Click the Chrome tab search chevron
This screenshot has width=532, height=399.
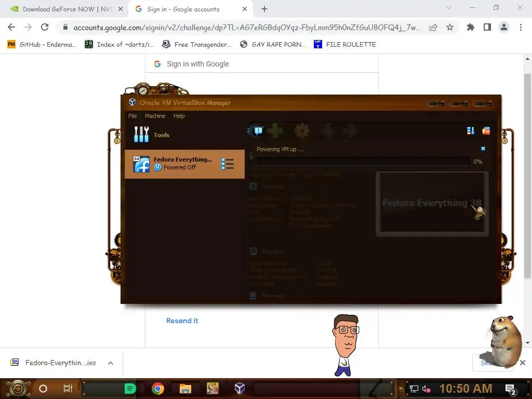[448, 7]
